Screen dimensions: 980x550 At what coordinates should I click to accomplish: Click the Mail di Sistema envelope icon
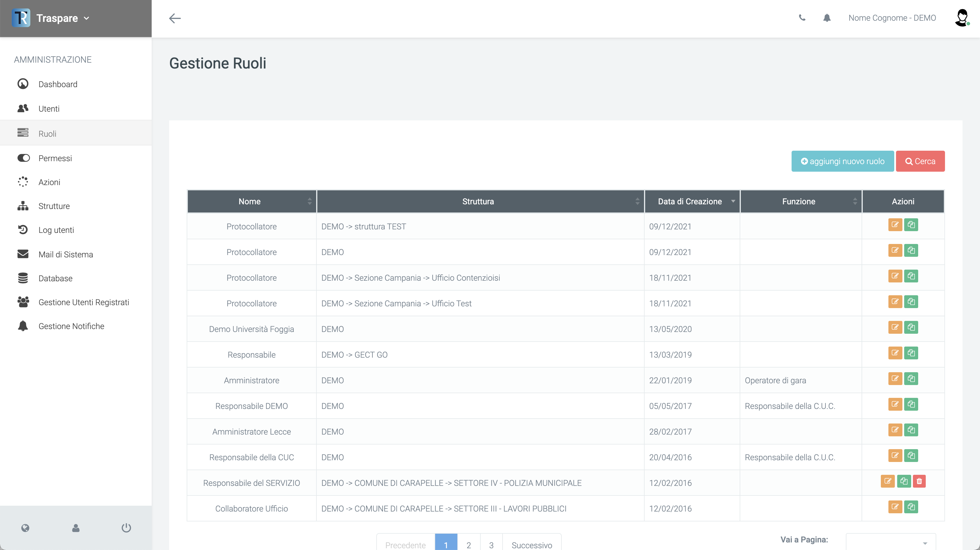[x=23, y=254]
